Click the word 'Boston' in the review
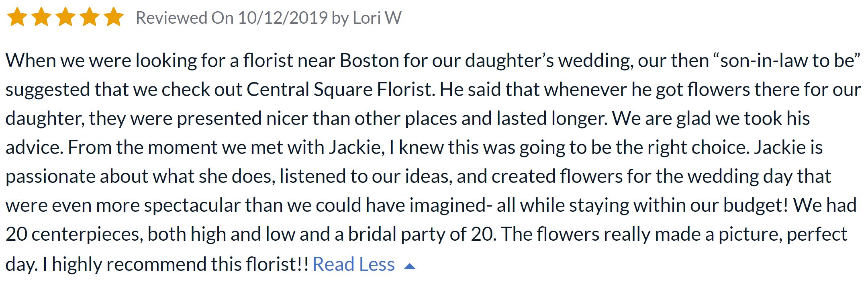Screen dimensions: 868x301 (x=369, y=61)
